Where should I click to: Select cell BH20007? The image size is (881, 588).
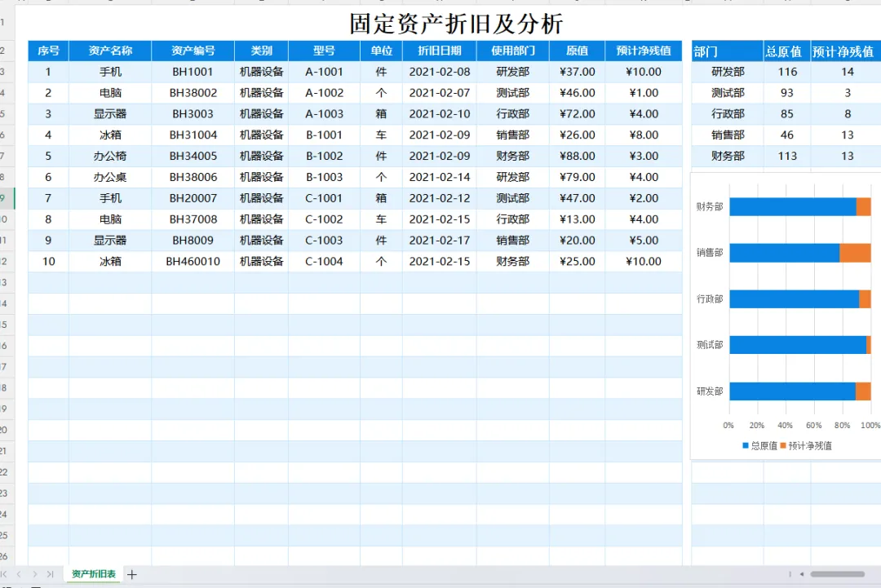193,198
